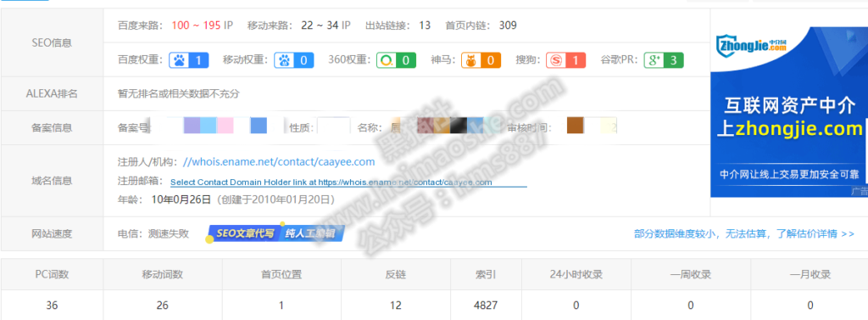Click the 360 weight green badge
This screenshot has height=320, width=868.
coord(397,60)
